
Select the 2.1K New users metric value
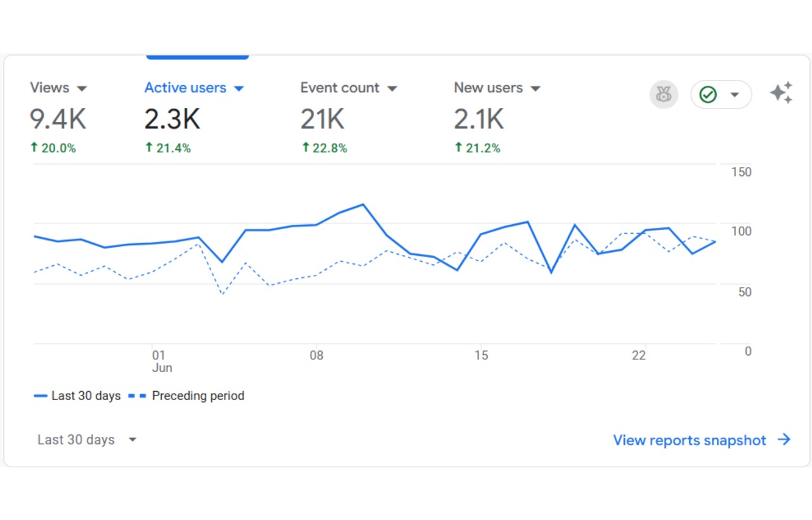pyautogui.click(x=479, y=119)
